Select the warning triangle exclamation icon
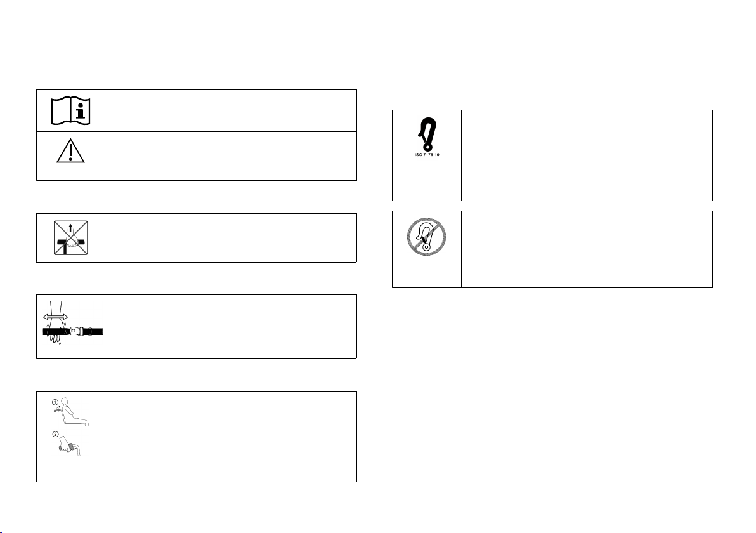The width and height of the screenshot is (756, 533). pyautogui.click(x=70, y=151)
